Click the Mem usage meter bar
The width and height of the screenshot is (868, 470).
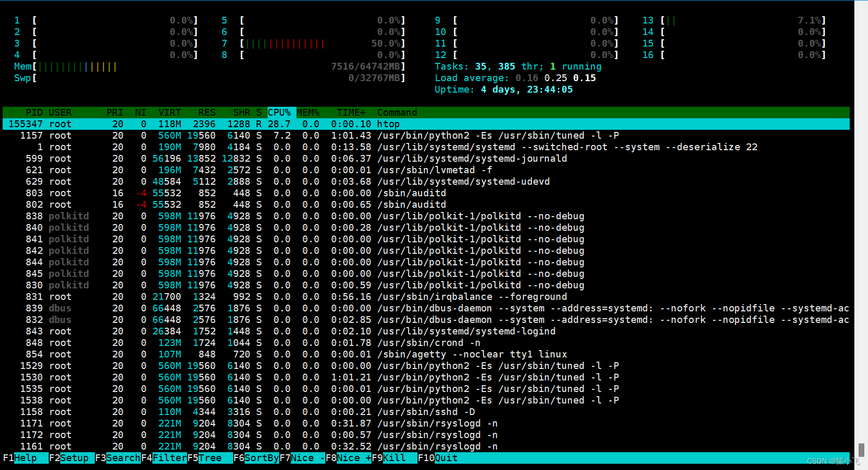[210, 66]
